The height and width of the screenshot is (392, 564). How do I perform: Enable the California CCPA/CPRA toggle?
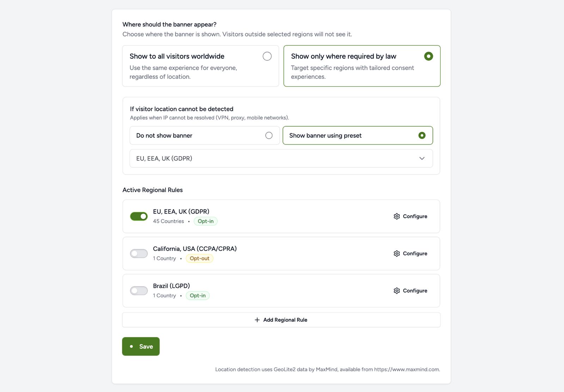(x=139, y=253)
